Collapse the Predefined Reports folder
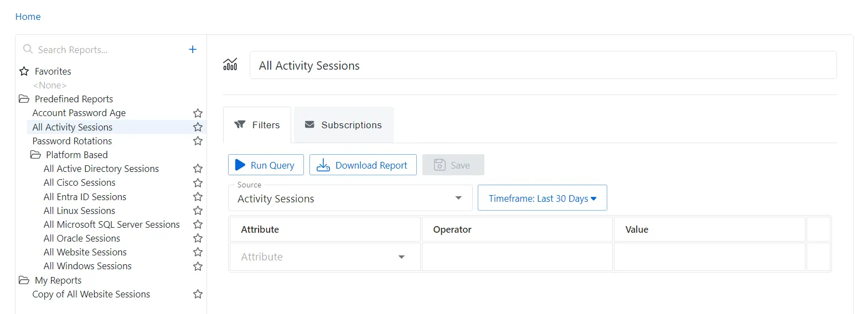 pos(24,99)
